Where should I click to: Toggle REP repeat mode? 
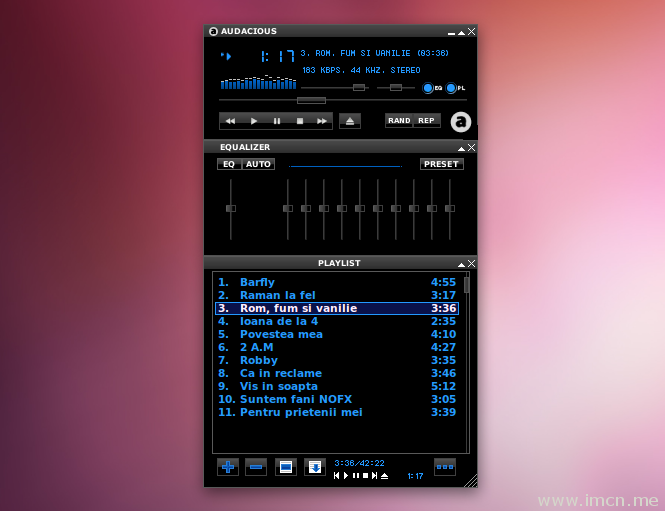[x=427, y=120]
